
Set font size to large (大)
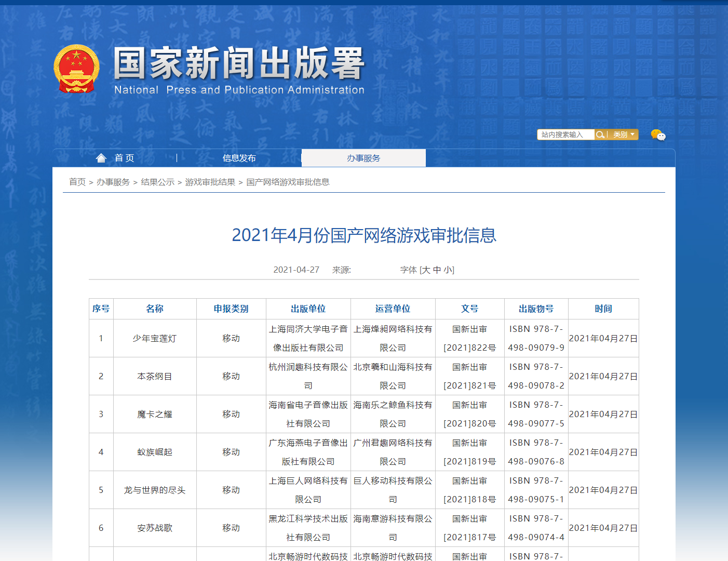tap(426, 270)
